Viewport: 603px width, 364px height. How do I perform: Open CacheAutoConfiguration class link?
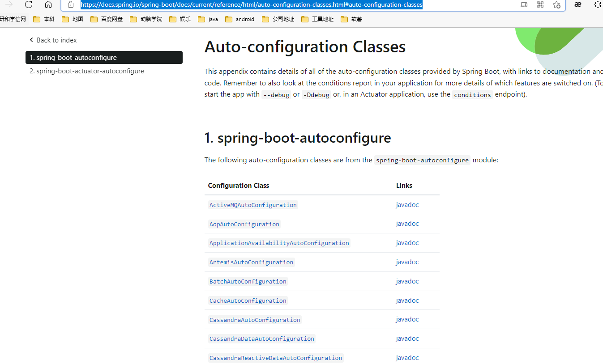pos(248,301)
